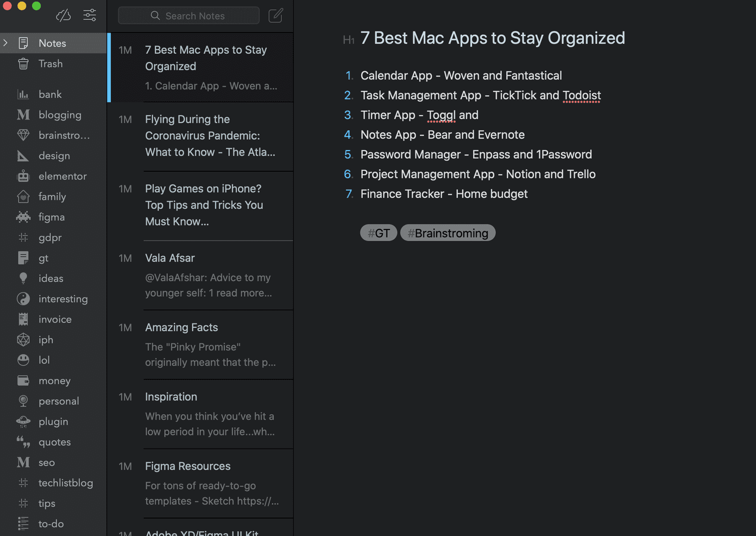756x536 pixels.
Task: Click the 'Finance Tracker - Home budget' line
Action: [444, 194]
